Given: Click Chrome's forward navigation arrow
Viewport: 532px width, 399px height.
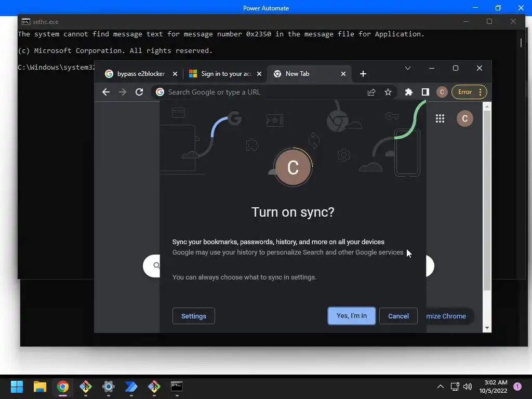Looking at the screenshot, I should click(123, 92).
